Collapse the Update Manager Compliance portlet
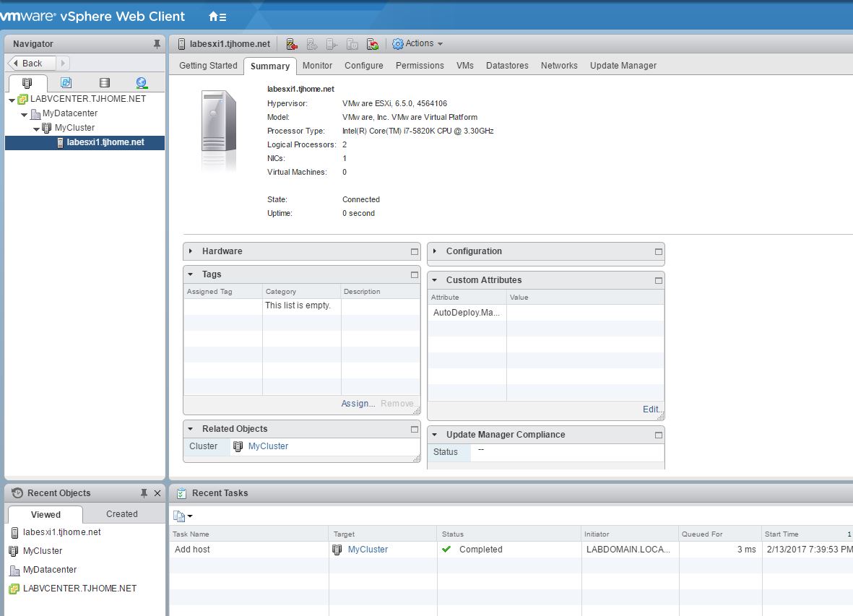The height and width of the screenshot is (616, 853). (x=434, y=435)
